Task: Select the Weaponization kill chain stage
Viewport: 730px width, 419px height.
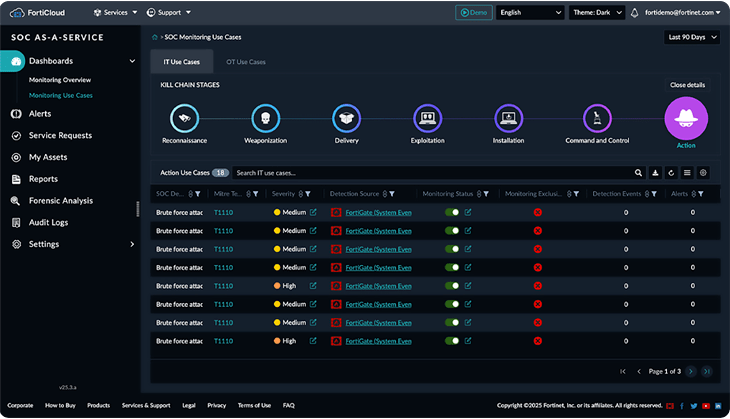Action: point(265,118)
